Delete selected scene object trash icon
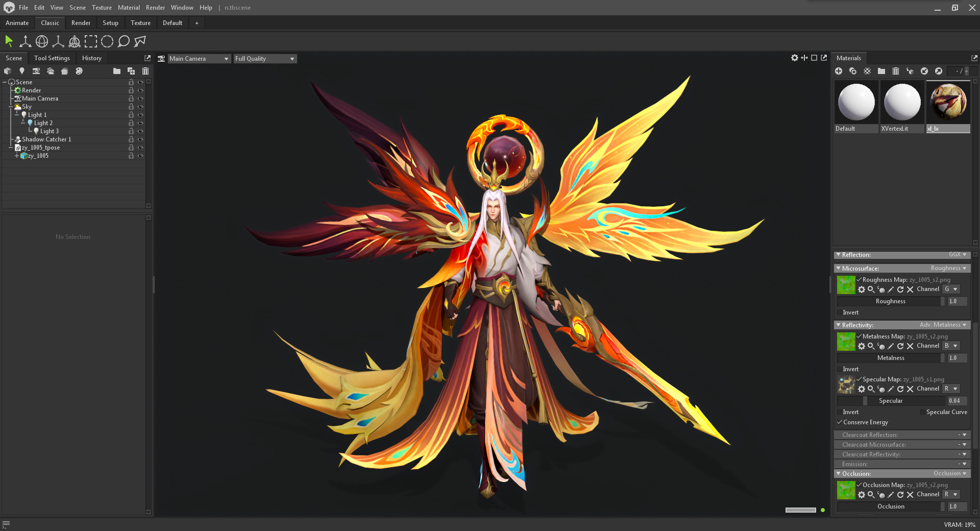The width and height of the screenshot is (980, 531). click(x=145, y=71)
